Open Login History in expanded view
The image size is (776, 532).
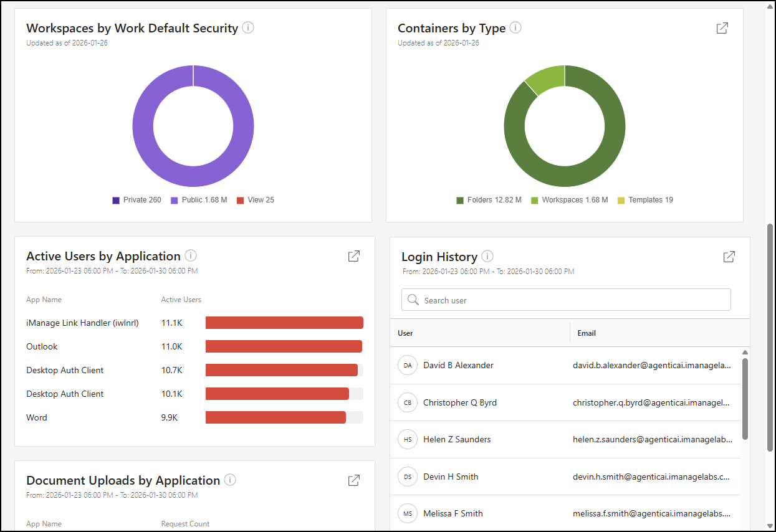click(x=729, y=257)
